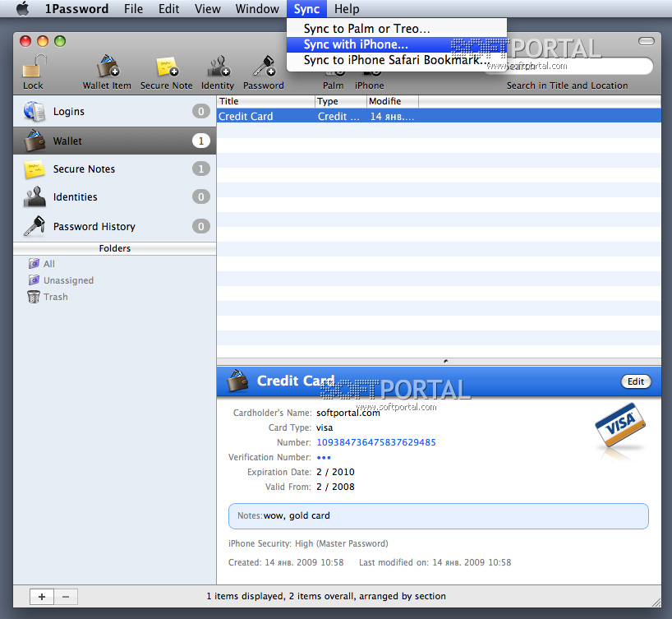Choose Sync with iPhone
672x619 pixels.
pos(397,44)
